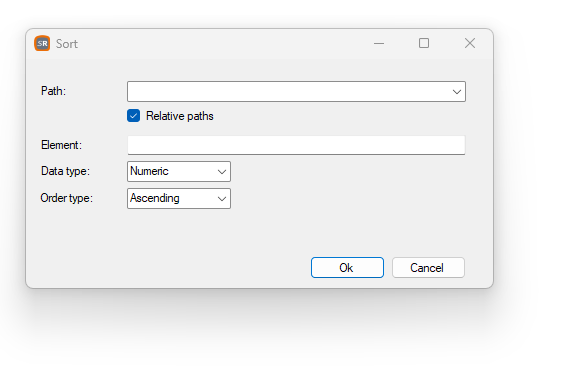
Task: Maximize the Sort dialog window
Action: (424, 43)
